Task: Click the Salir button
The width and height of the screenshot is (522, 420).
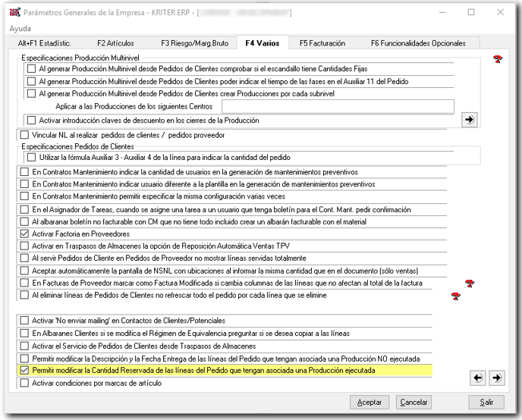Action: tap(486, 403)
